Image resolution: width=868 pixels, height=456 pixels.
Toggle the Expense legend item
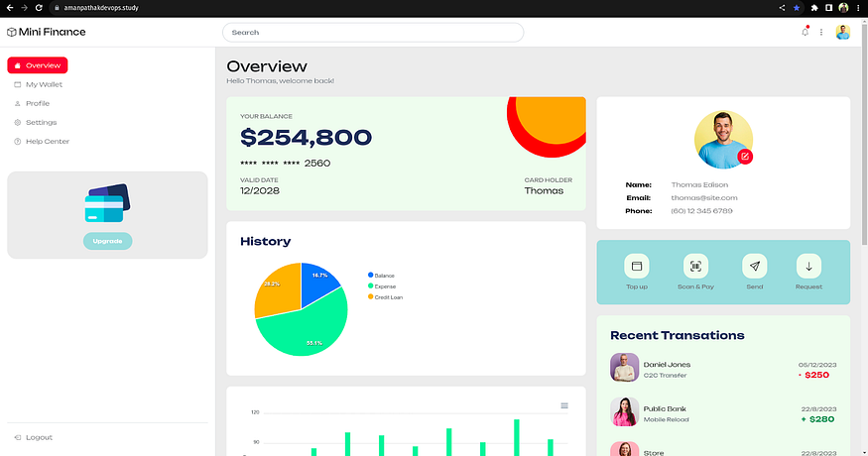(382, 286)
